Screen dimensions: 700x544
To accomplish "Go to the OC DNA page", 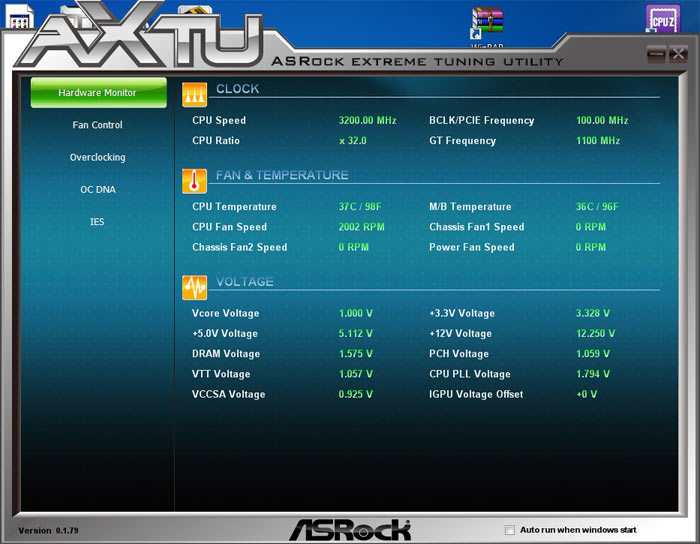I will 97,189.
